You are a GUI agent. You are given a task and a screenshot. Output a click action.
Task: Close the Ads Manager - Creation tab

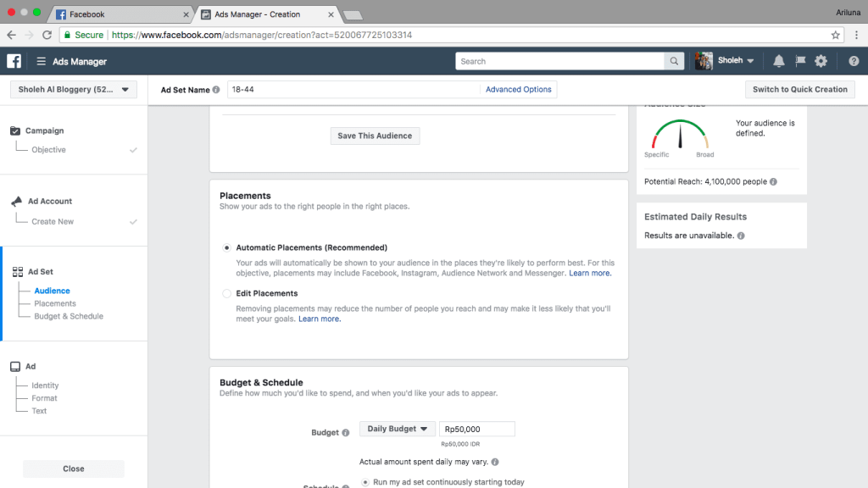tap(331, 14)
